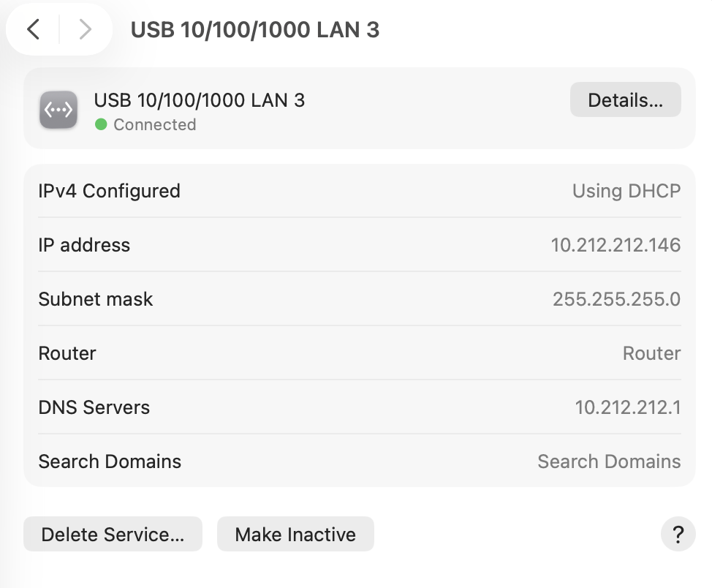Click the DNS Servers label

click(x=94, y=407)
